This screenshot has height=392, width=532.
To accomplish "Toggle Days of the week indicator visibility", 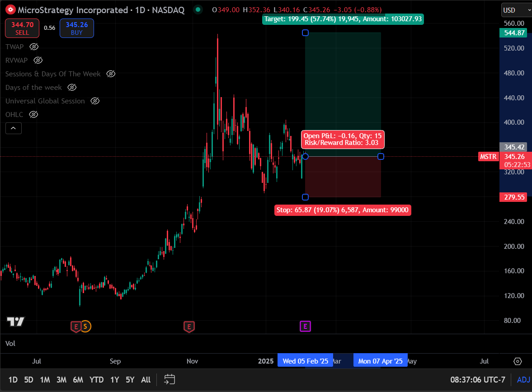I will 72,88.
